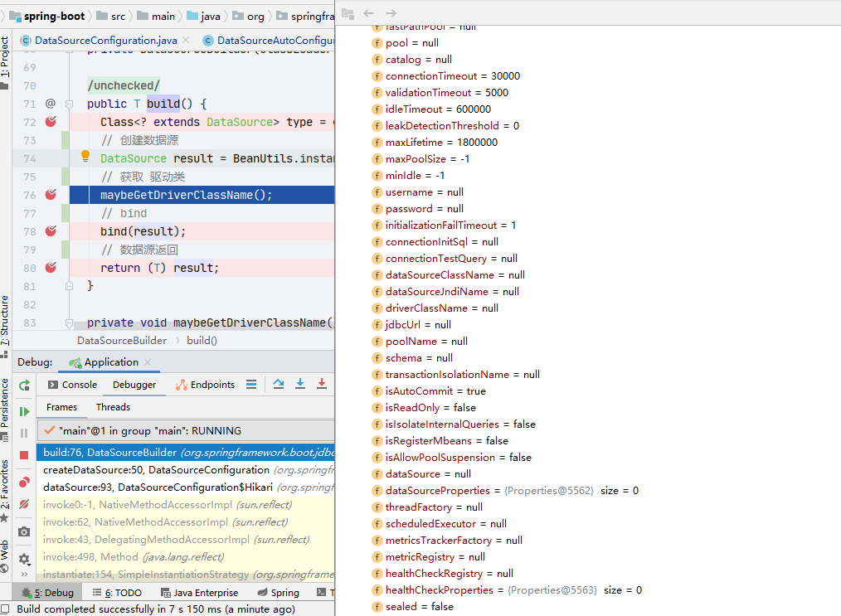Click the lightbulb intention icon on line 74
Screen dimensions: 841x616
click(85, 156)
